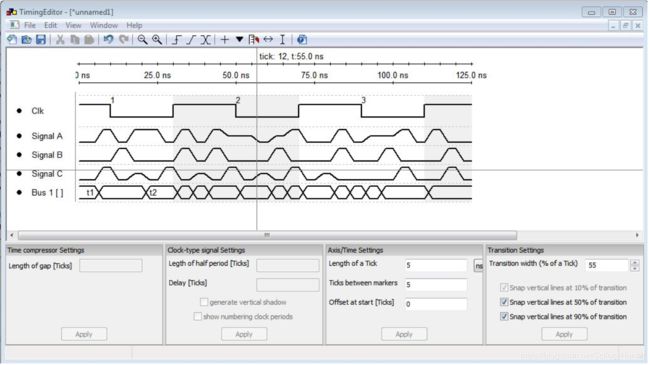Image resolution: width=650 pixels, height=365 pixels.
Task: Open the Window menu
Action: coord(104,25)
